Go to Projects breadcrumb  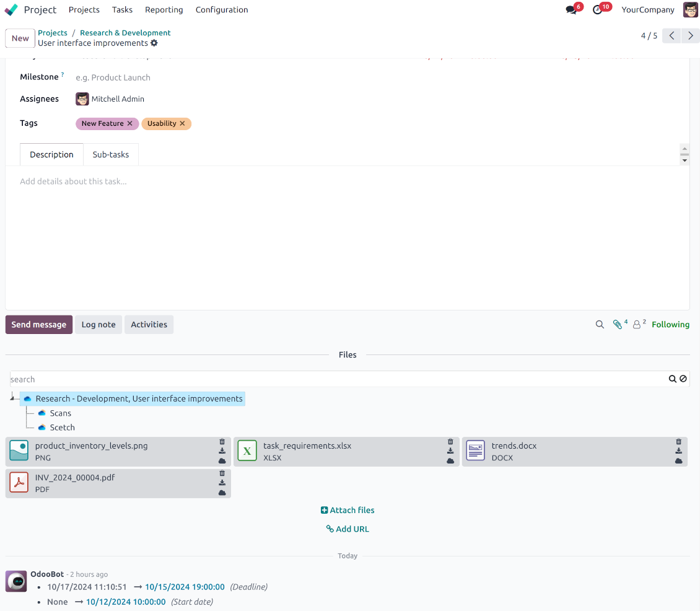[53, 33]
